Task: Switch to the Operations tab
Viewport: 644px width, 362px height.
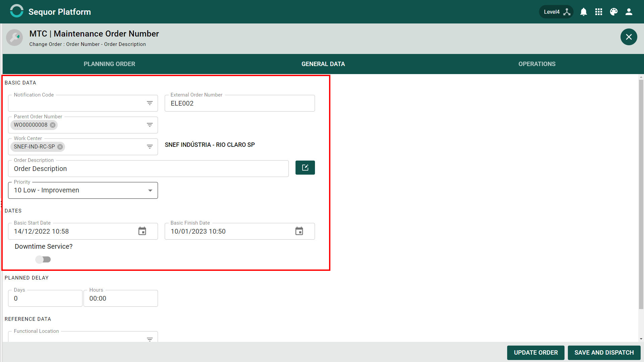Action: click(537, 64)
